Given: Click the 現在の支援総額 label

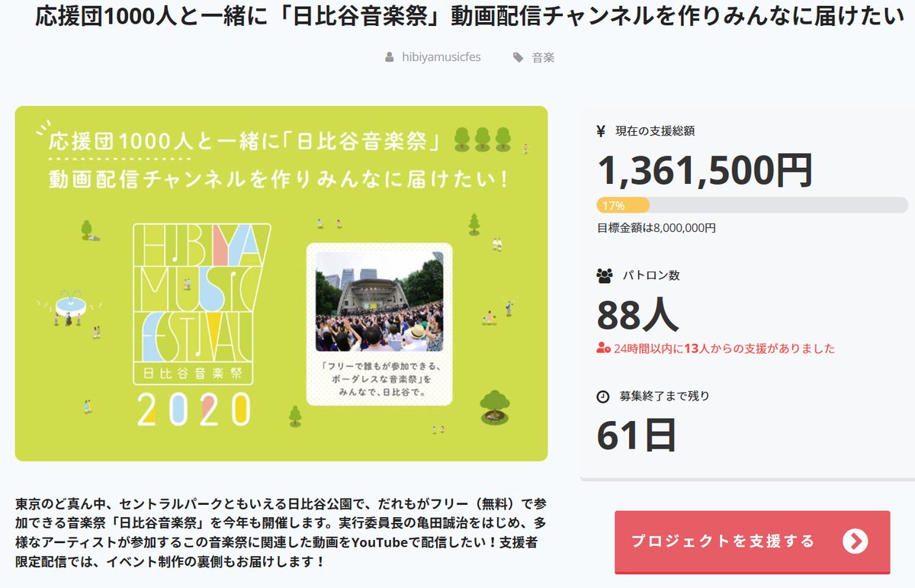Looking at the screenshot, I should [x=655, y=131].
